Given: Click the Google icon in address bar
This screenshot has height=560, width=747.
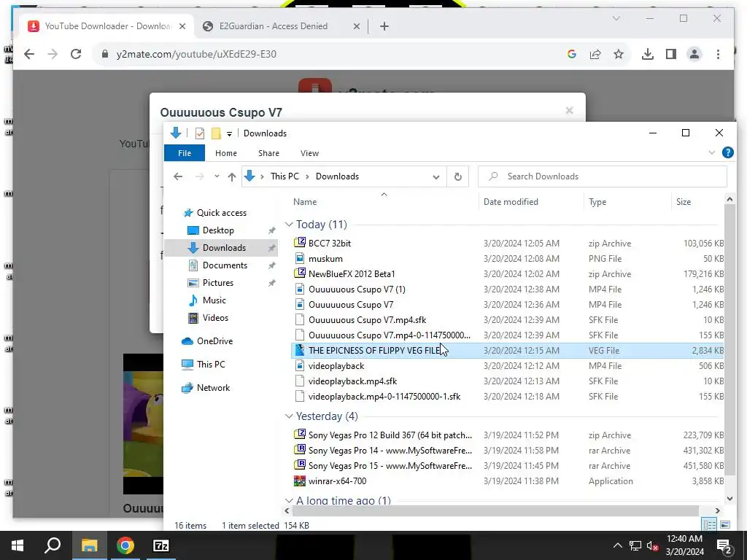Looking at the screenshot, I should pos(572,54).
